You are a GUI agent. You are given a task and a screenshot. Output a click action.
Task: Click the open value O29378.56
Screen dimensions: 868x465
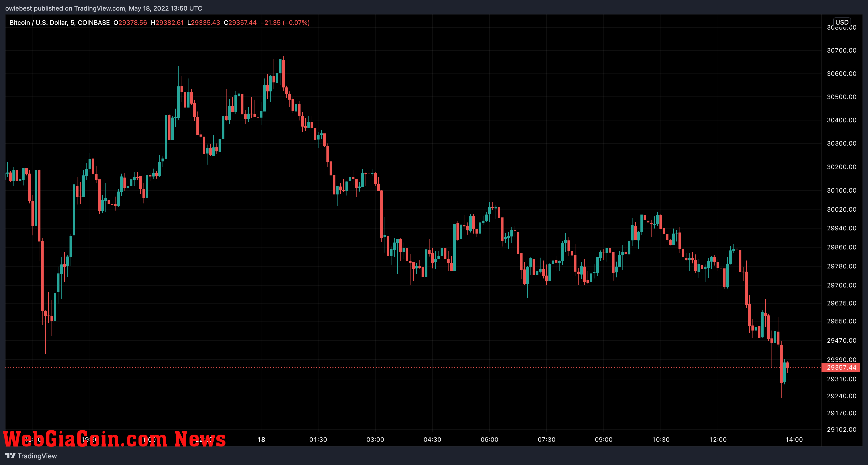click(130, 22)
